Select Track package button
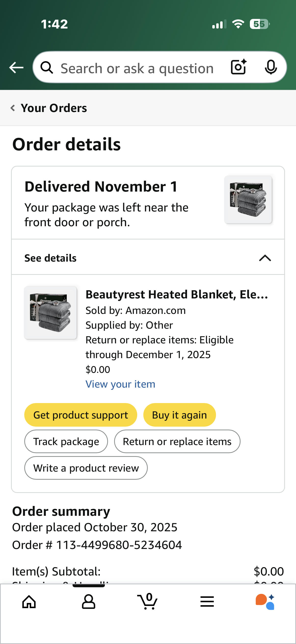Image resolution: width=296 pixels, height=644 pixels. (x=66, y=441)
